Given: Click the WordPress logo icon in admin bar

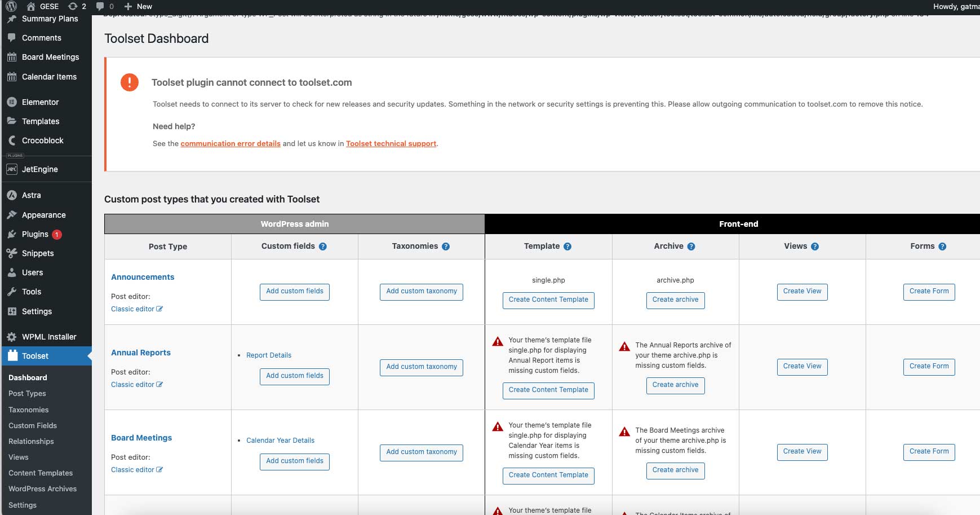Looking at the screenshot, I should pyautogui.click(x=11, y=6).
